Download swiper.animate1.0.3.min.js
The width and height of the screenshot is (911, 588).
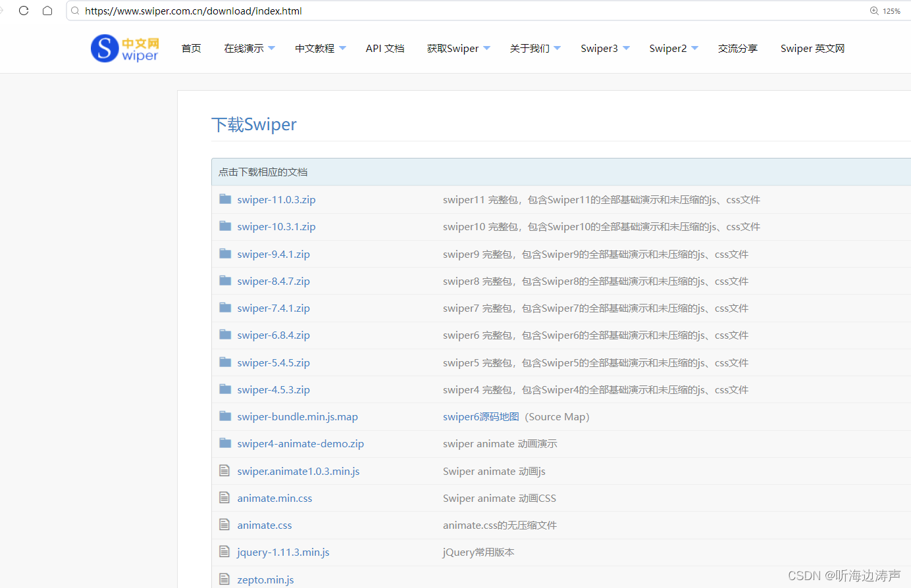click(x=298, y=471)
